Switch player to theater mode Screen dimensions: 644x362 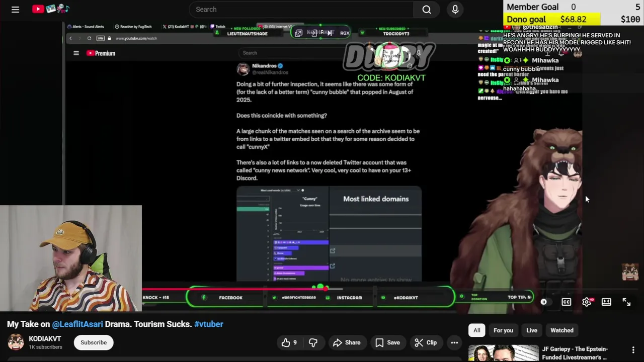606,302
